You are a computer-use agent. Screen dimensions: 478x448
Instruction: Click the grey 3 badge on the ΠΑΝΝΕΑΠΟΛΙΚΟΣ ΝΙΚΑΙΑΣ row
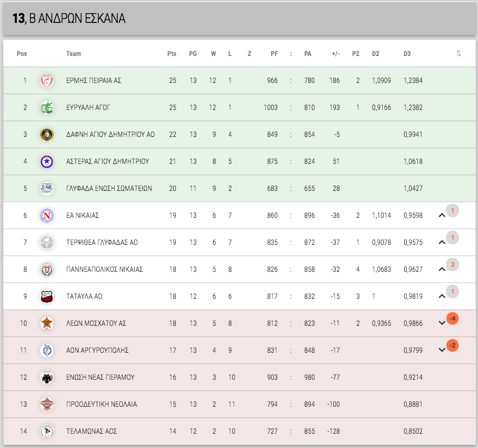point(453,264)
